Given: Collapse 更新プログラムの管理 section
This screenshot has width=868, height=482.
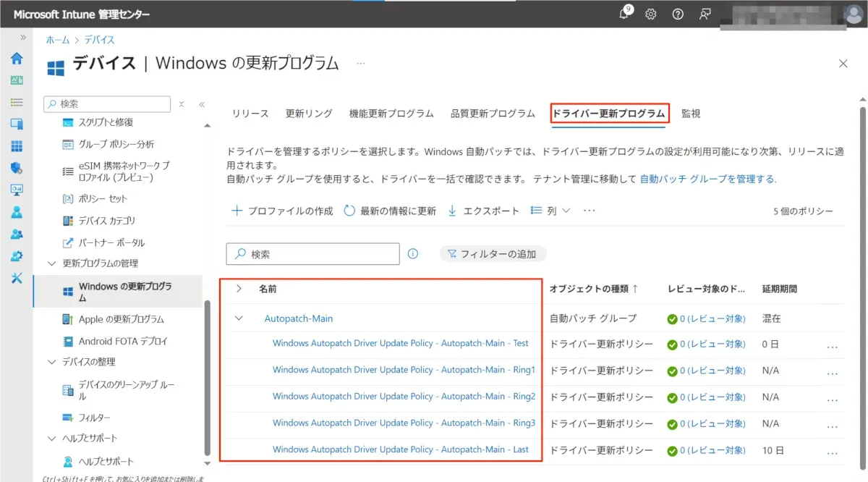Looking at the screenshot, I should (x=52, y=263).
